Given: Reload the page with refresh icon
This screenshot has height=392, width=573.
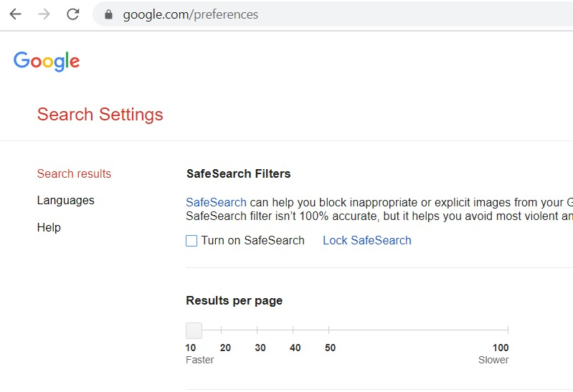Looking at the screenshot, I should click(x=72, y=14).
